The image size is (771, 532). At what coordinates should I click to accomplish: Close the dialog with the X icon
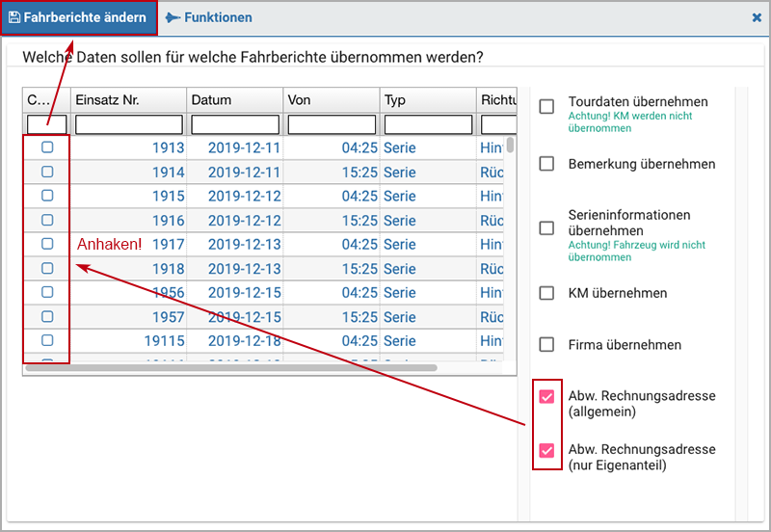click(757, 17)
